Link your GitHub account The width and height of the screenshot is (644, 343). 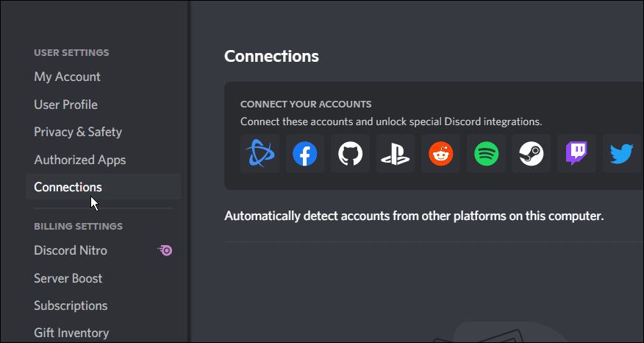pos(350,154)
